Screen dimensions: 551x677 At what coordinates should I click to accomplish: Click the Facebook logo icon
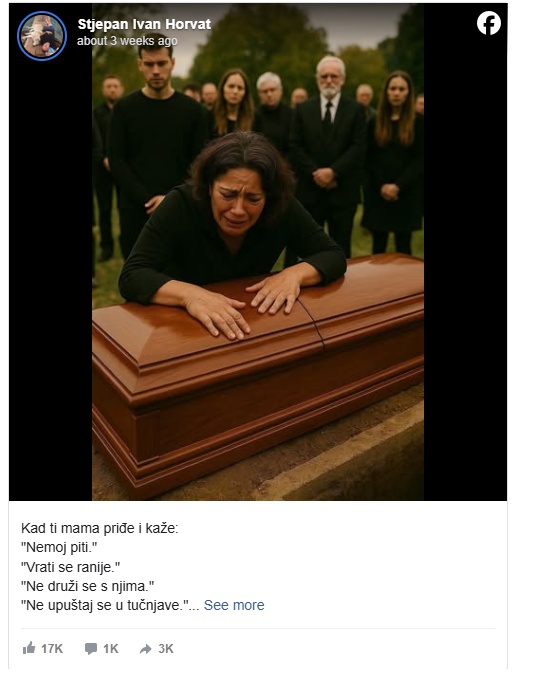tap(488, 23)
